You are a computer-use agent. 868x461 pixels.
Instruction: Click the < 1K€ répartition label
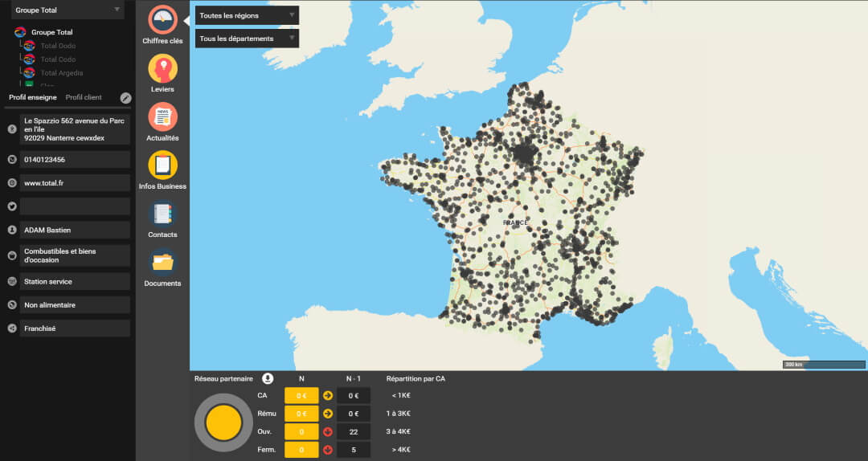pyautogui.click(x=401, y=396)
